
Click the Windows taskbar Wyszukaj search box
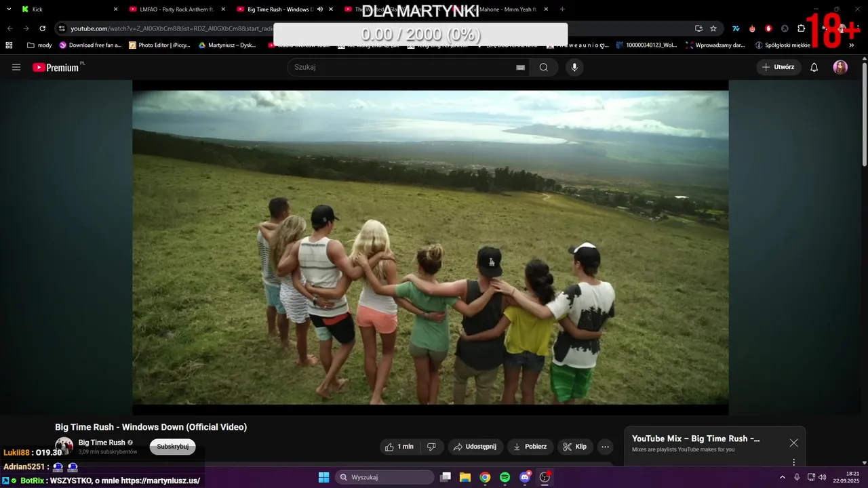point(385,477)
